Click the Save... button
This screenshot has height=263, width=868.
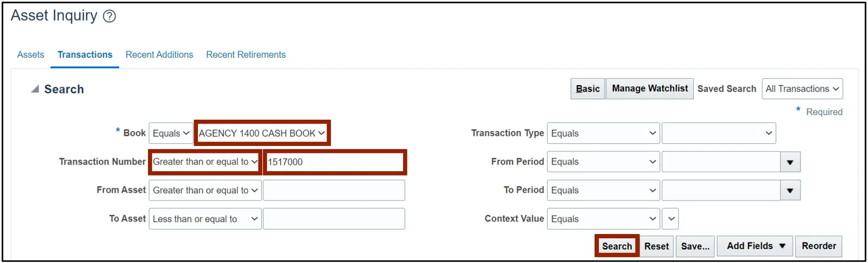[695, 246]
